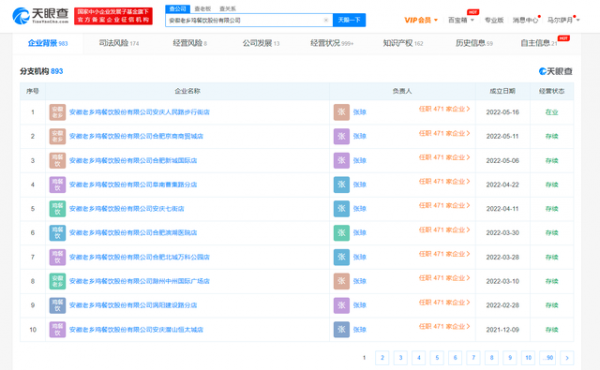Click the 张 avatar in row 5
The height and width of the screenshot is (370, 600).
[341, 209]
